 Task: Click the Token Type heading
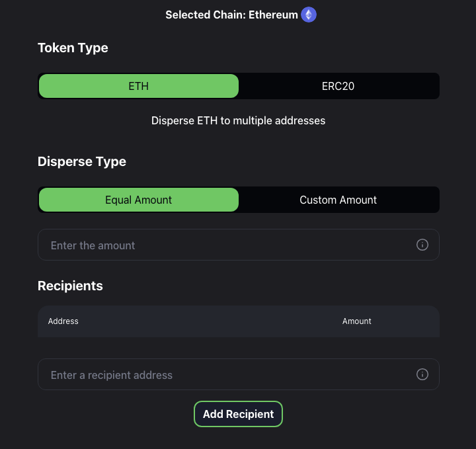73,48
